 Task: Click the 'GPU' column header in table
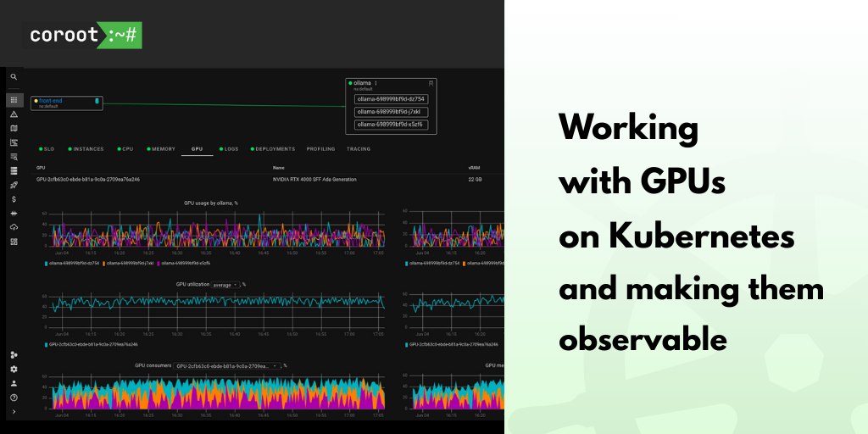[x=41, y=167]
